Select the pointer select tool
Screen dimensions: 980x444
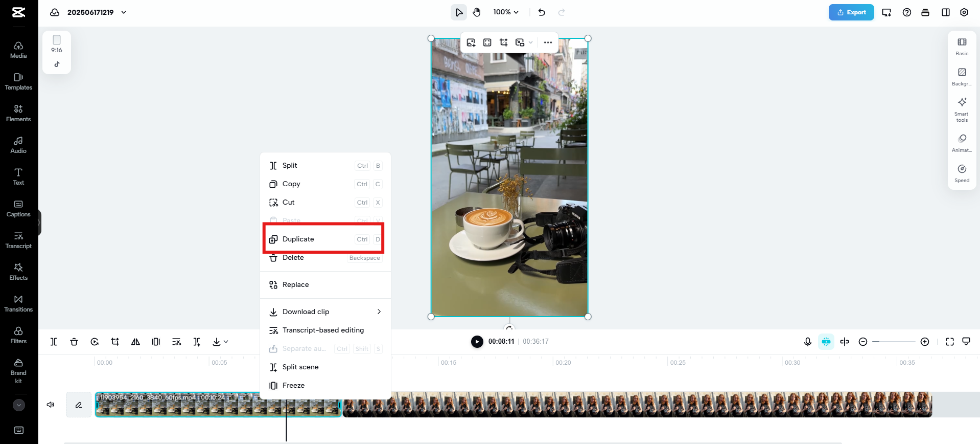(x=459, y=12)
